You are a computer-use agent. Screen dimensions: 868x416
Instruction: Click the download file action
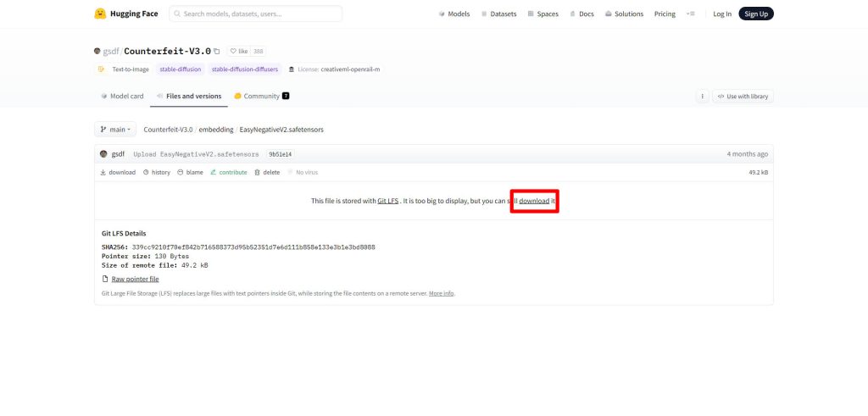click(x=118, y=173)
